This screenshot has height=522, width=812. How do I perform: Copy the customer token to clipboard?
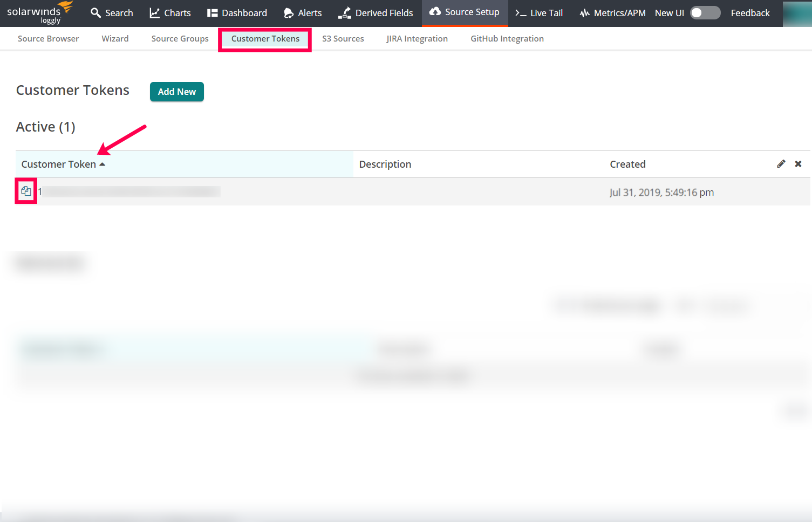26,191
